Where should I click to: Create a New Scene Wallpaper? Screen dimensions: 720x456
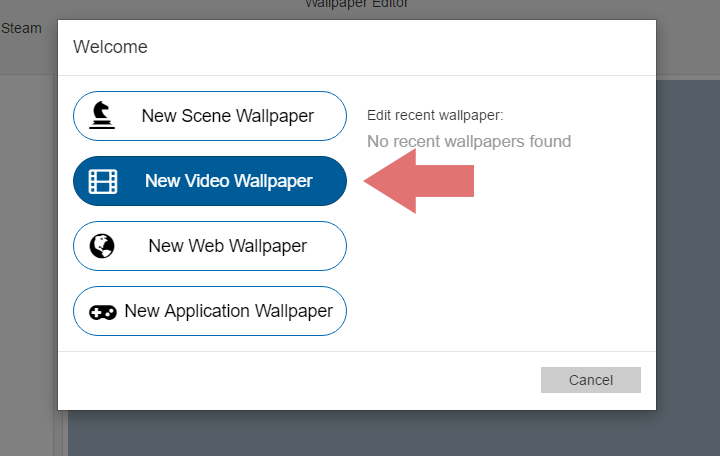tap(227, 116)
